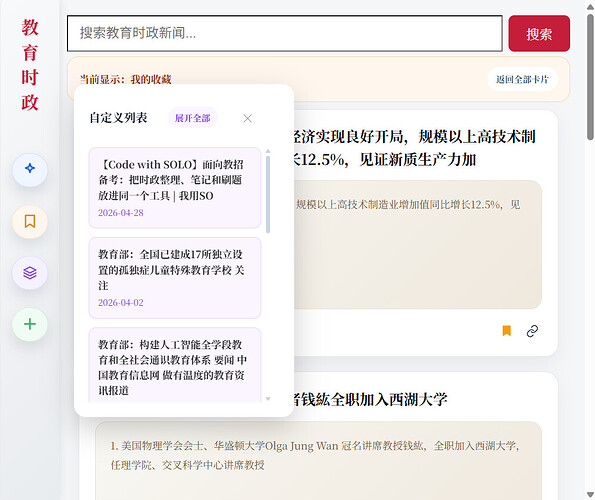The width and height of the screenshot is (595, 500).
Task: Expand all items with 展开全部
Action: pyautogui.click(x=192, y=118)
